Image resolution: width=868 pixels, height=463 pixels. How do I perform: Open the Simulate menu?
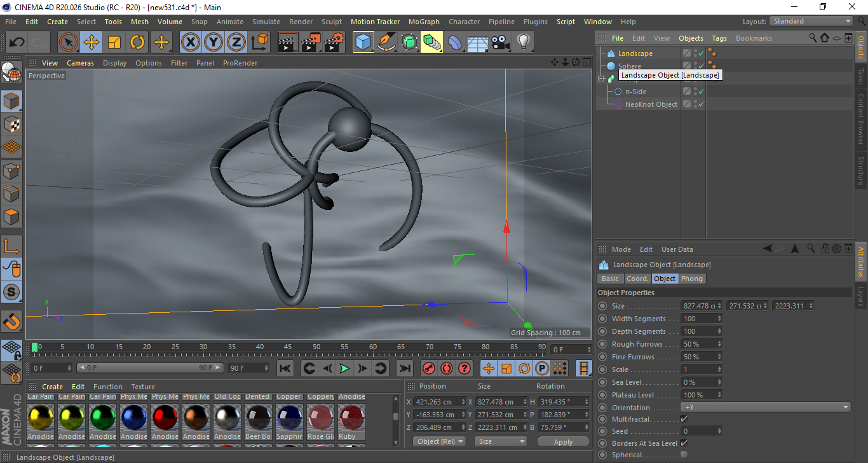point(266,22)
